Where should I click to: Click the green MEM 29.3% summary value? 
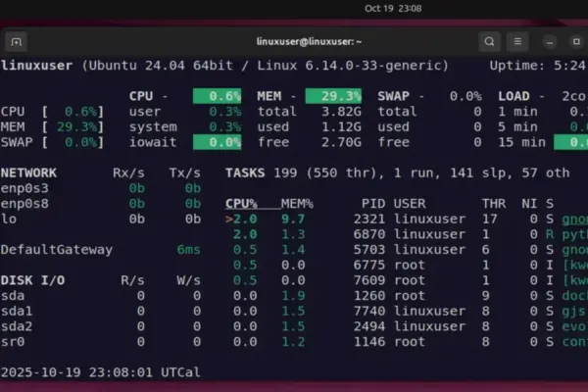coord(333,96)
